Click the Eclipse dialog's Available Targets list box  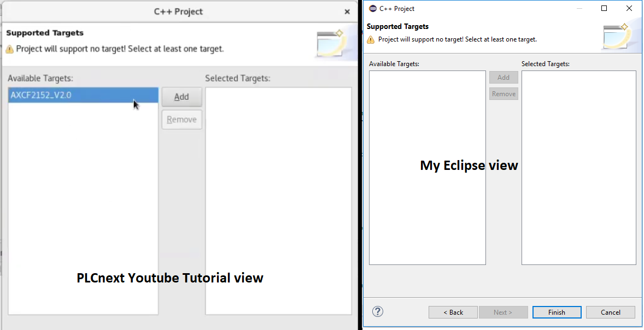(x=427, y=168)
